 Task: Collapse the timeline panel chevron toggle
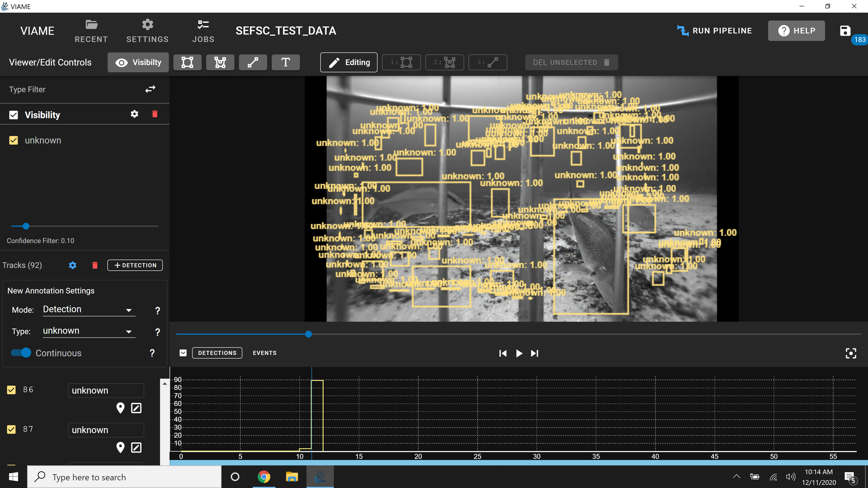(183, 353)
